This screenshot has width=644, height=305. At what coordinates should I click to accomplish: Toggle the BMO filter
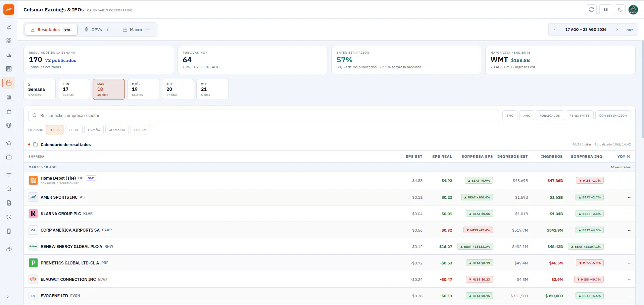(510, 115)
